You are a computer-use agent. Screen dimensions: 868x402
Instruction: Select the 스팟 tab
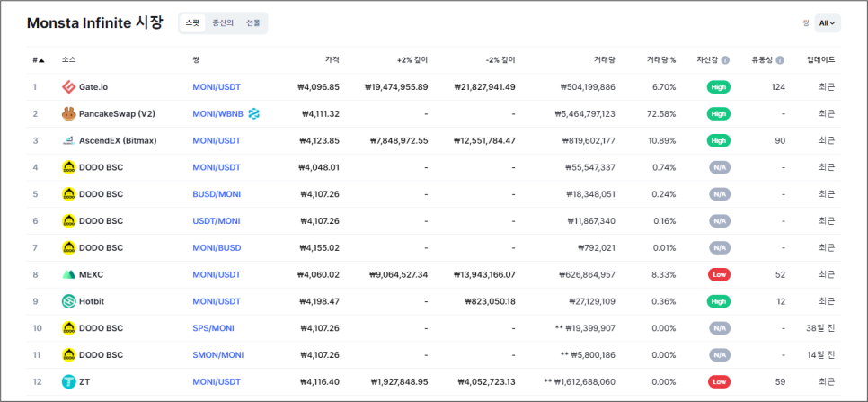pyautogui.click(x=192, y=23)
